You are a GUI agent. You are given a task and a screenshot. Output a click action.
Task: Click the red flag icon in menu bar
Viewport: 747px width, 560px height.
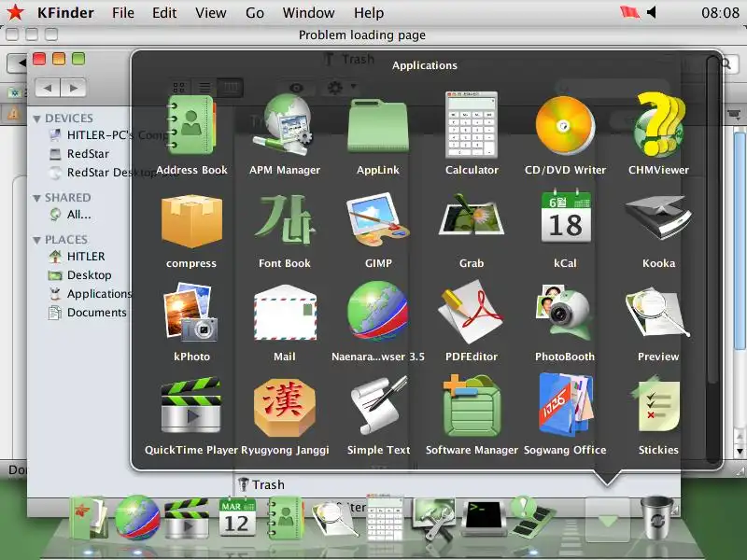coord(629,12)
